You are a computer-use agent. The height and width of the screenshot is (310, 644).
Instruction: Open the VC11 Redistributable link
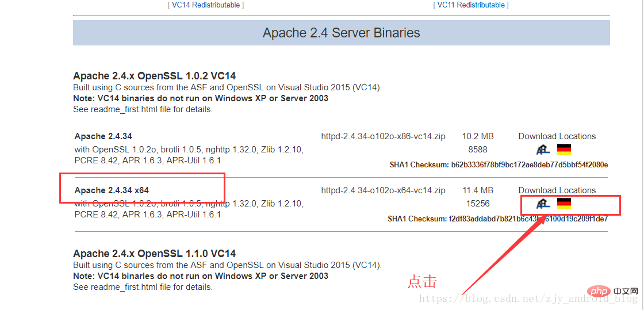pyautogui.click(x=471, y=5)
